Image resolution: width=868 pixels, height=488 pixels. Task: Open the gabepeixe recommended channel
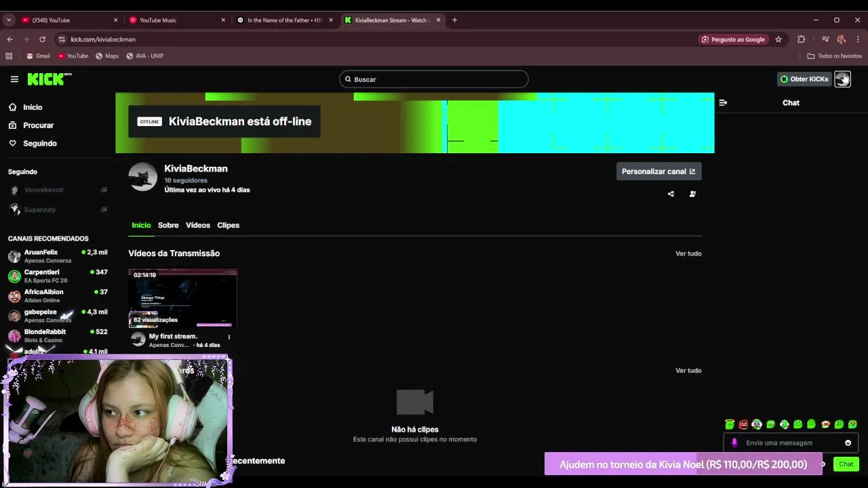(x=57, y=316)
